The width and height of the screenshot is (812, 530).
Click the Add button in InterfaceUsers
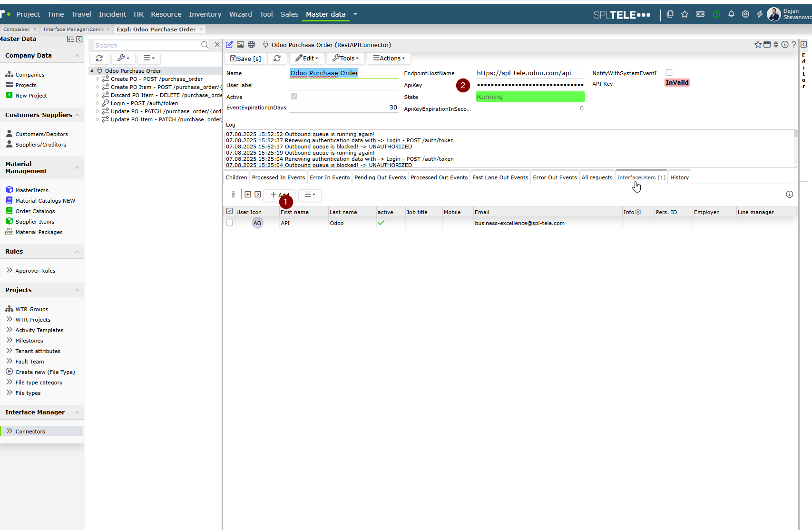(280, 195)
